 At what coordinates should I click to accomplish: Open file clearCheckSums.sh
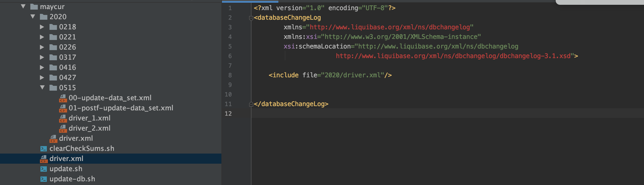82,148
